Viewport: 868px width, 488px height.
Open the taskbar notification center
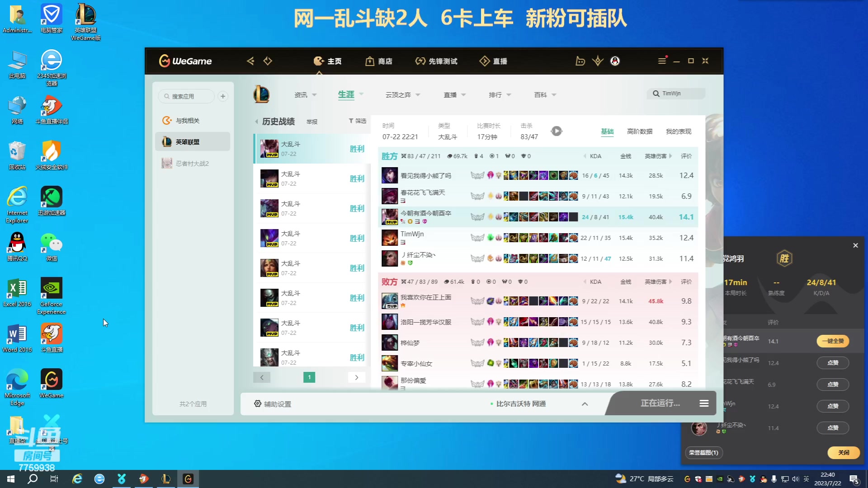[x=854, y=479]
